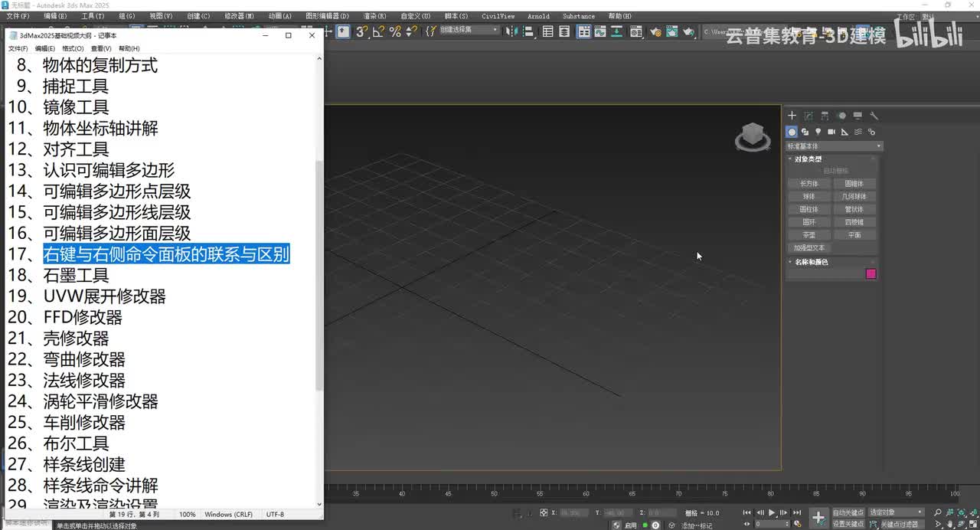Click the 球体 button
The image size is (980, 530).
click(x=809, y=197)
